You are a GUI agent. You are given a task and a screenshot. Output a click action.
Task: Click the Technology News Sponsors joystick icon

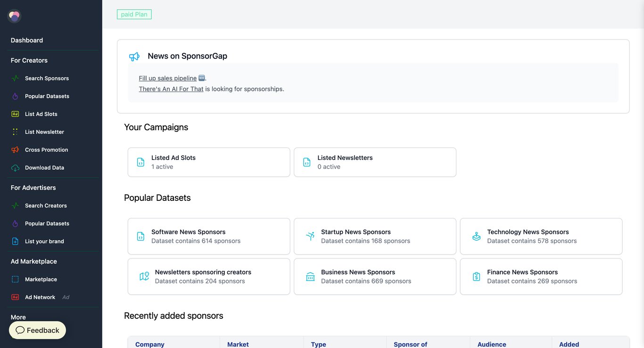476,236
